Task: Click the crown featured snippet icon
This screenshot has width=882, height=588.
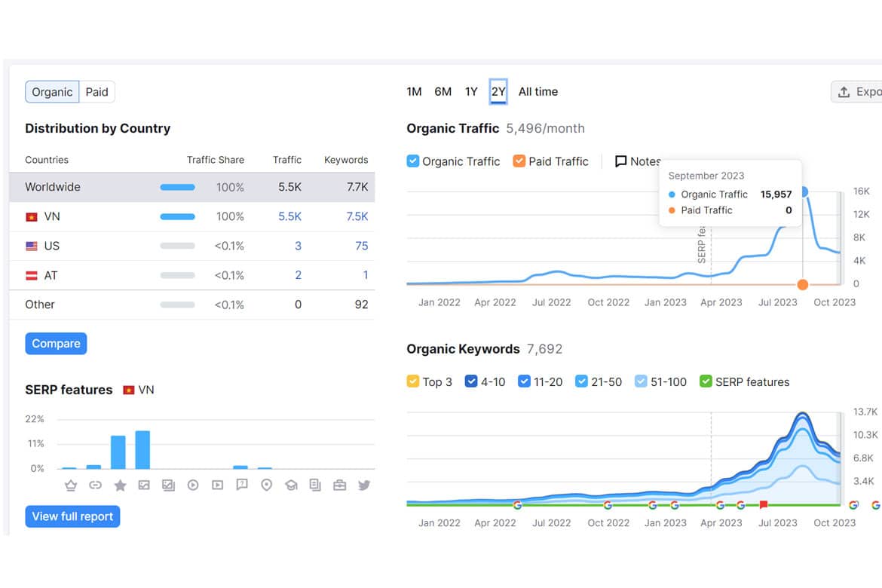Action: coord(71,485)
